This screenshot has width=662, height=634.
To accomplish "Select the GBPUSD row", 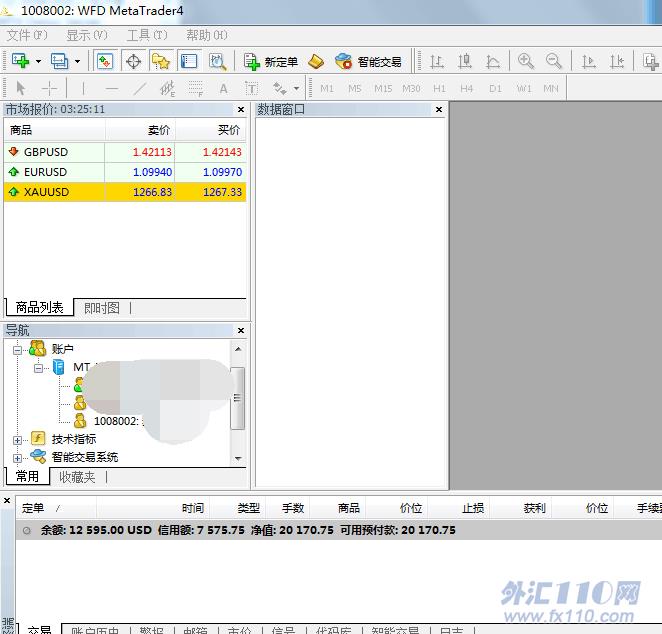I will (125, 152).
